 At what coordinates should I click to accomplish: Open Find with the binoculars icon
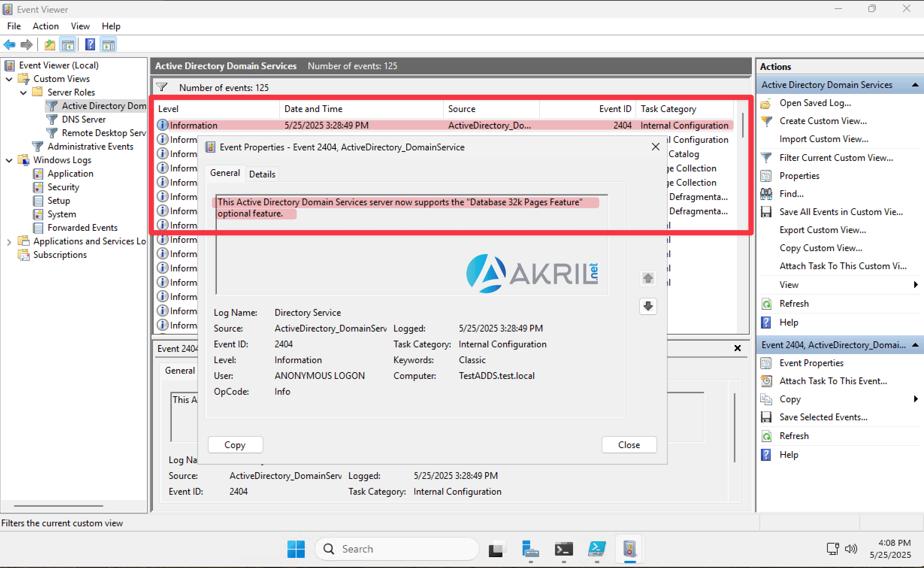[766, 194]
